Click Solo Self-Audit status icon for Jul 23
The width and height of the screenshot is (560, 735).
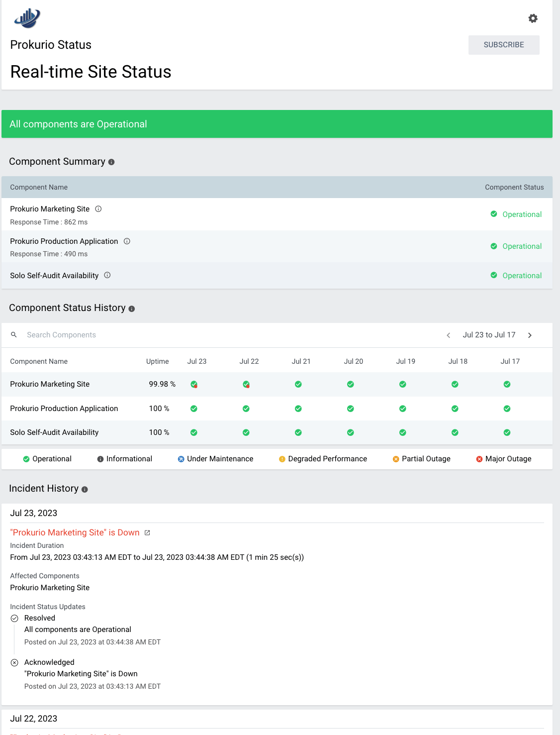(x=194, y=432)
